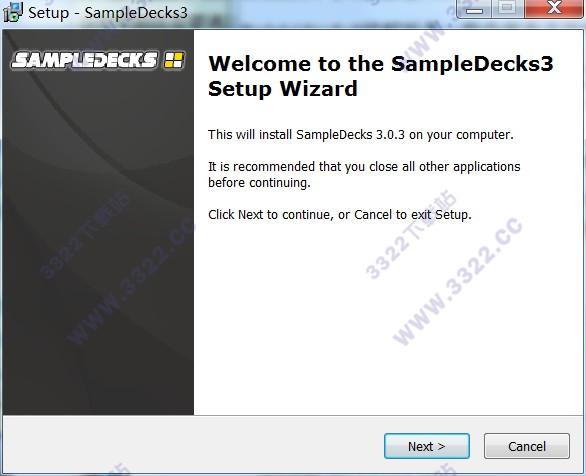This screenshot has width=586, height=476.
Task: Click the 'Click Next to continue' instruction text
Action: pyautogui.click(x=340, y=215)
